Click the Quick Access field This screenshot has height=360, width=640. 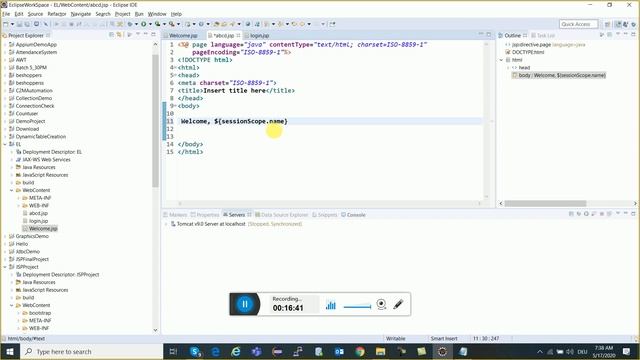point(579,24)
